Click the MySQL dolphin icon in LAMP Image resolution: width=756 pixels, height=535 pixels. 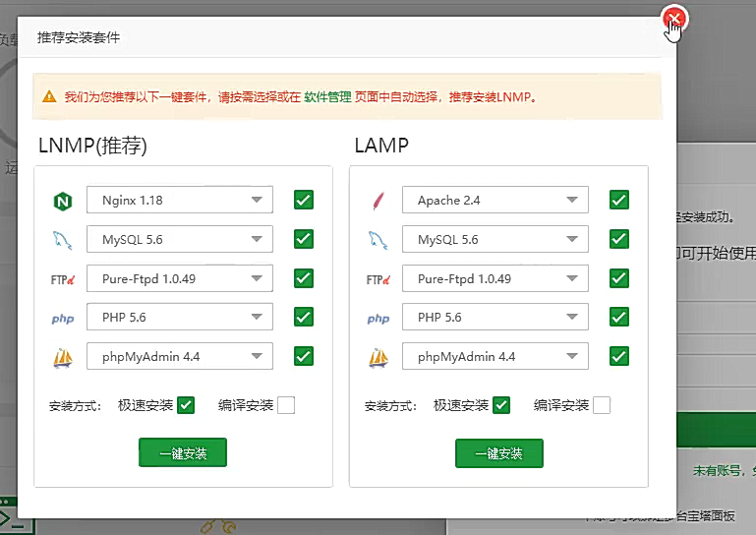pos(378,240)
